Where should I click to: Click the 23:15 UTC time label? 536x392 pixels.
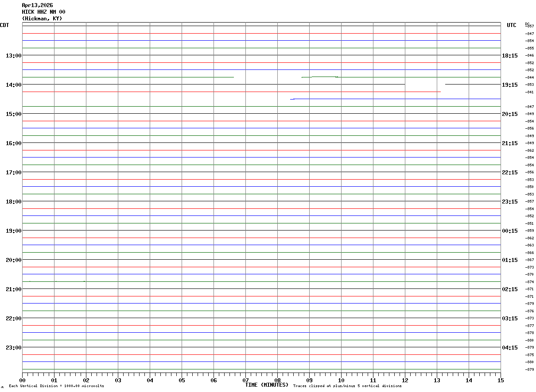[x=510, y=201]
